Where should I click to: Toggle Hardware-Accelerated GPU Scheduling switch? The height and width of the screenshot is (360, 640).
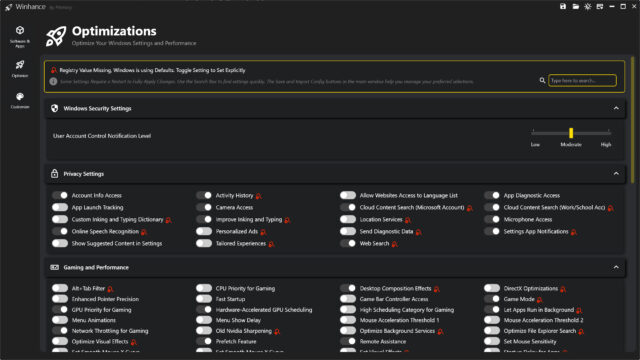204,309
